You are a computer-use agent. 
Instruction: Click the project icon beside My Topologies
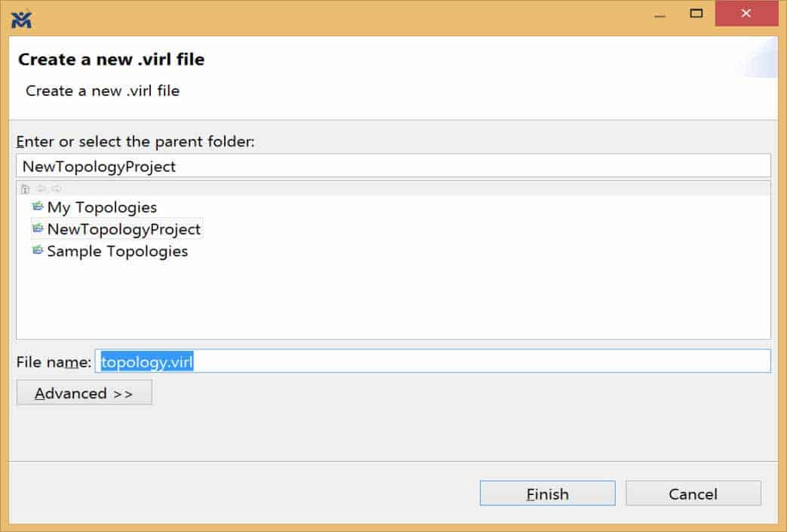pyautogui.click(x=38, y=206)
